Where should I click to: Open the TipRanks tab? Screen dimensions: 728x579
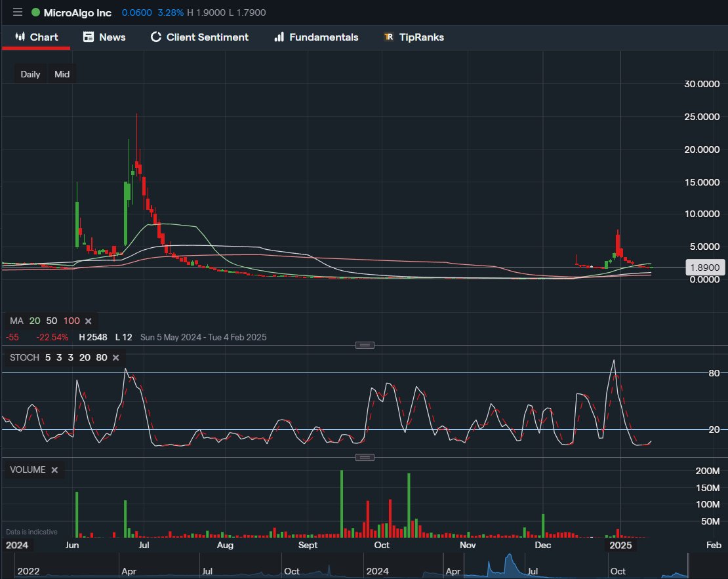click(x=414, y=37)
